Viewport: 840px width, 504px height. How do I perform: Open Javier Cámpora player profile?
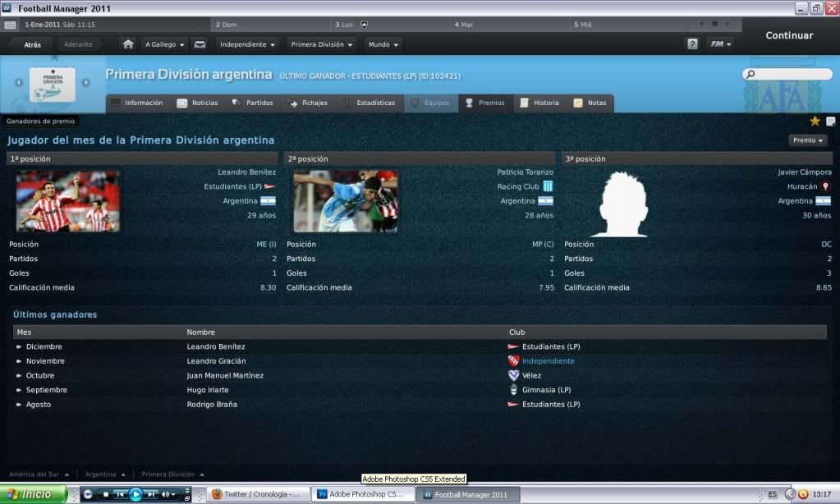pos(805,172)
